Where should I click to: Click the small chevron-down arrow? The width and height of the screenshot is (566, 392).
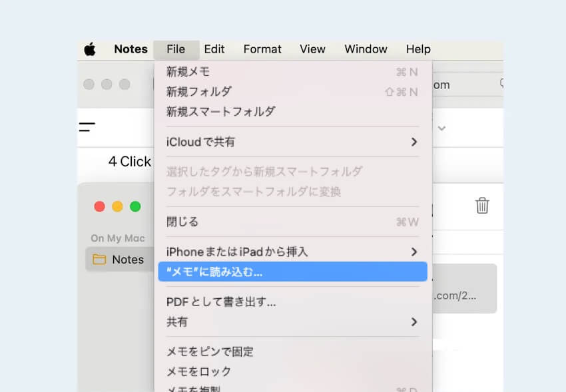441,128
